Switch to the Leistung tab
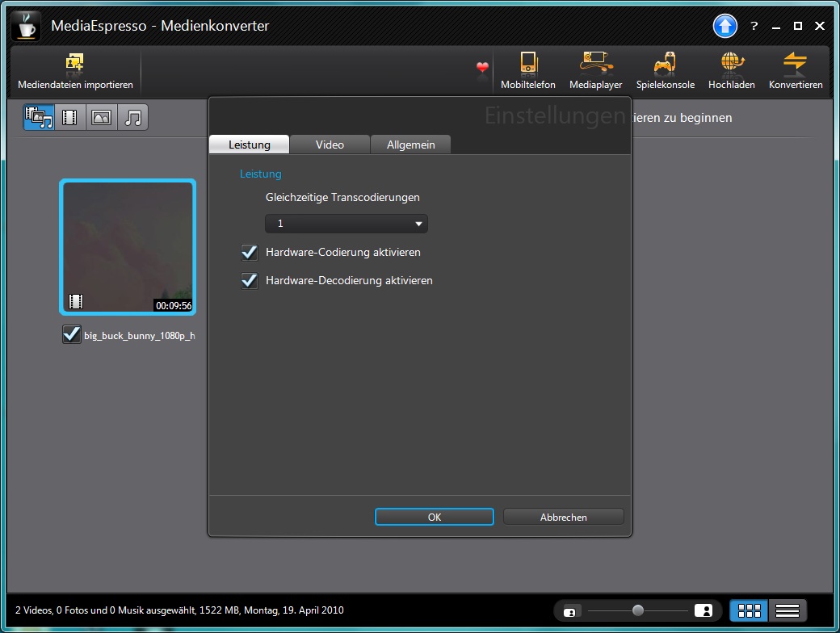The width and height of the screenshot is (840, 633). pyautogui.click(x=249, y=145)
